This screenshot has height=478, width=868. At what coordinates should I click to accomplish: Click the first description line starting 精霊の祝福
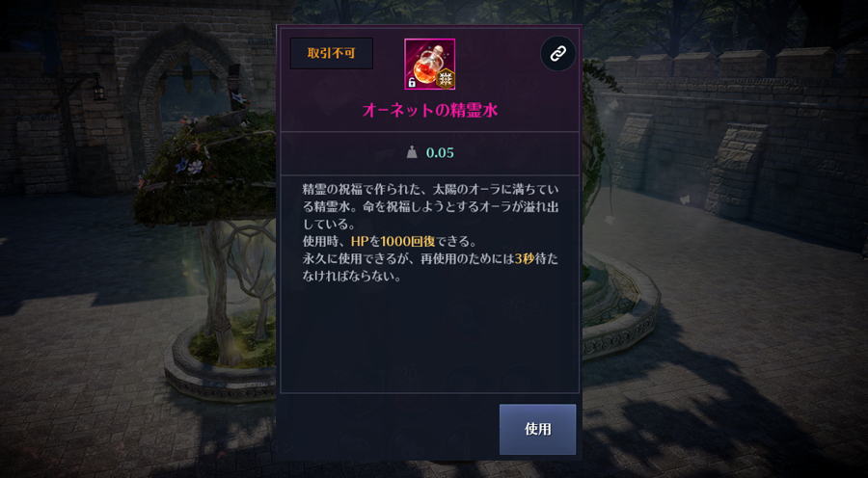(x=431, y=189)
